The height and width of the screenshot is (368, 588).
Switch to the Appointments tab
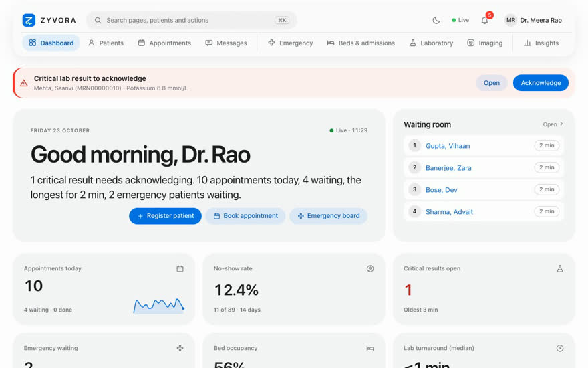pyautogui.click(x=164, y=43)
